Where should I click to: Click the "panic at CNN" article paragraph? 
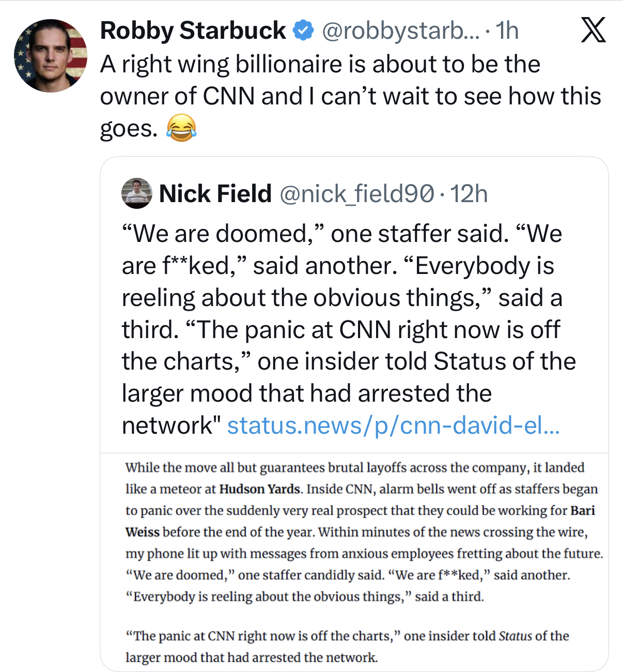346,647
